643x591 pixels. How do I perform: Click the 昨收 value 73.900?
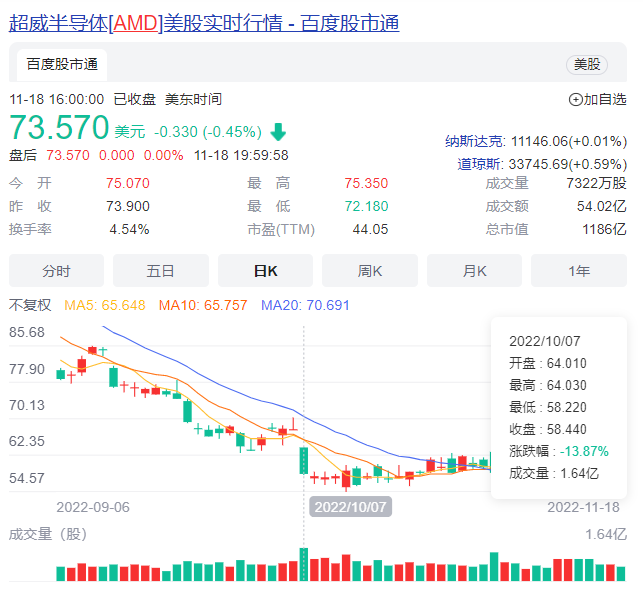click(128, 206)
